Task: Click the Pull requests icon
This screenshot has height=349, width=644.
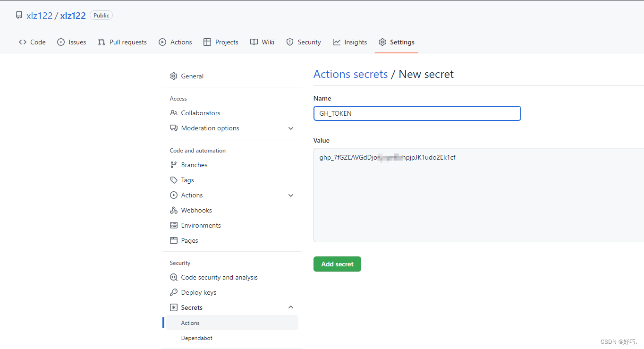Action: 102,42
